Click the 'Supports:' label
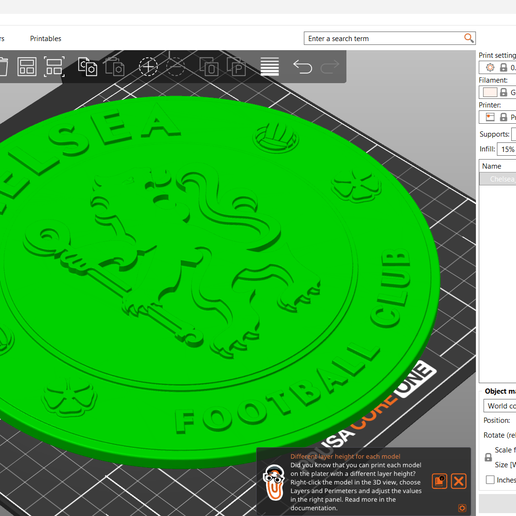This screenshot has width=516, height=516. (x=494, y=134)
